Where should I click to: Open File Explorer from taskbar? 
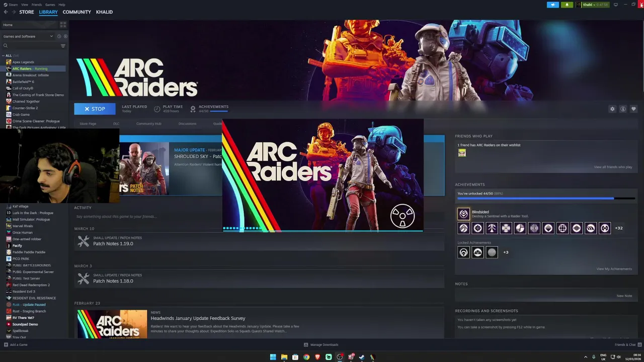coord(284,357)
